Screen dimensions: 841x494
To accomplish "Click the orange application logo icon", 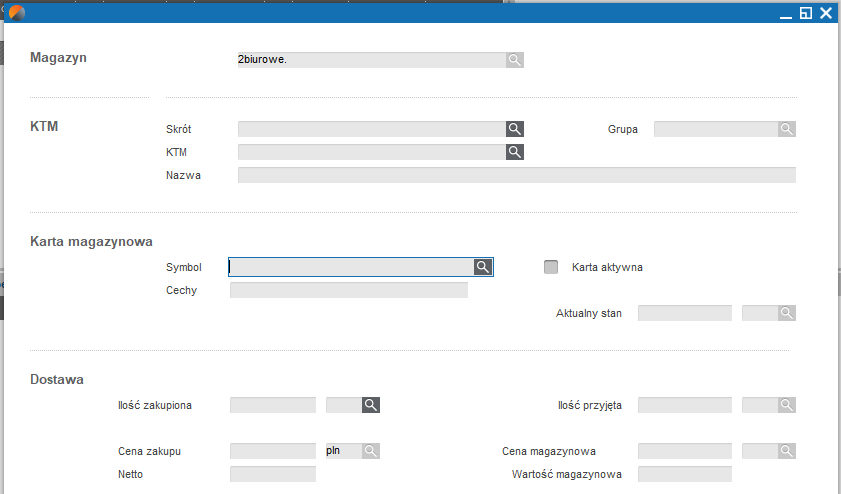I will (x=17, y=12).
